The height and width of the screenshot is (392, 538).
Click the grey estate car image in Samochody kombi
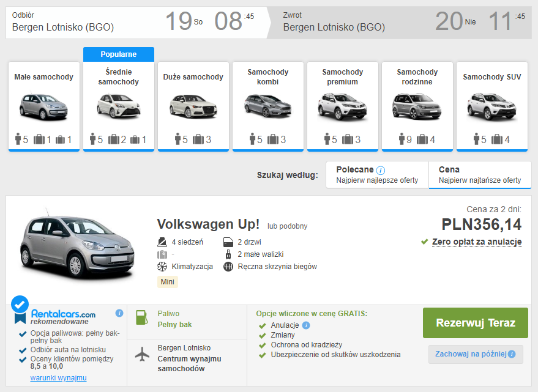(268, 106)
